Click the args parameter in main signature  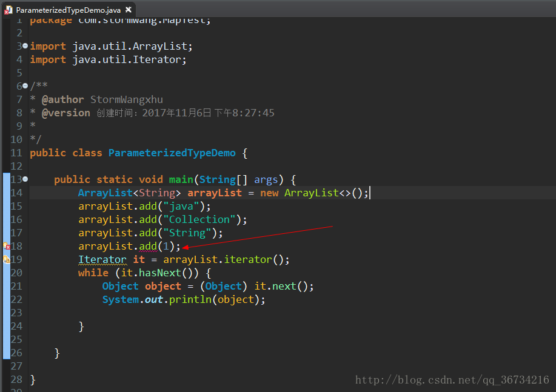266,179
